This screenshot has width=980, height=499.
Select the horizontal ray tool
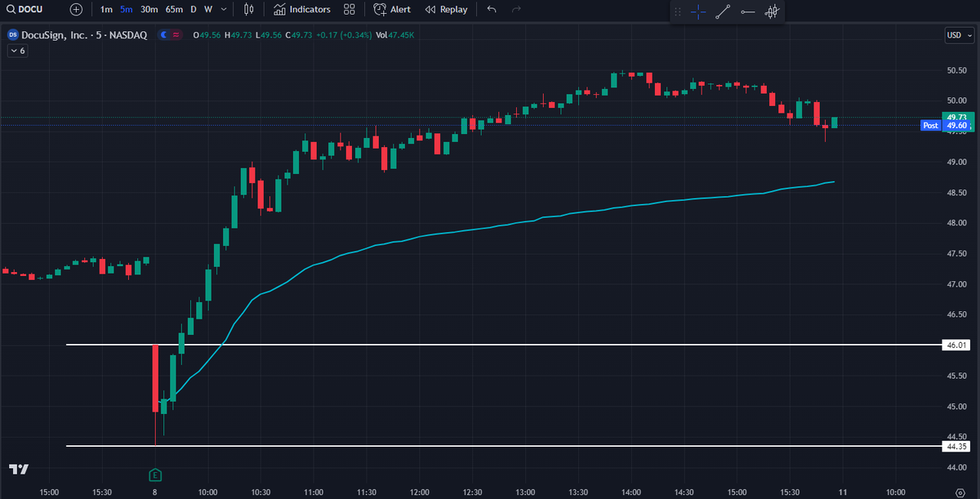[747, 11]
